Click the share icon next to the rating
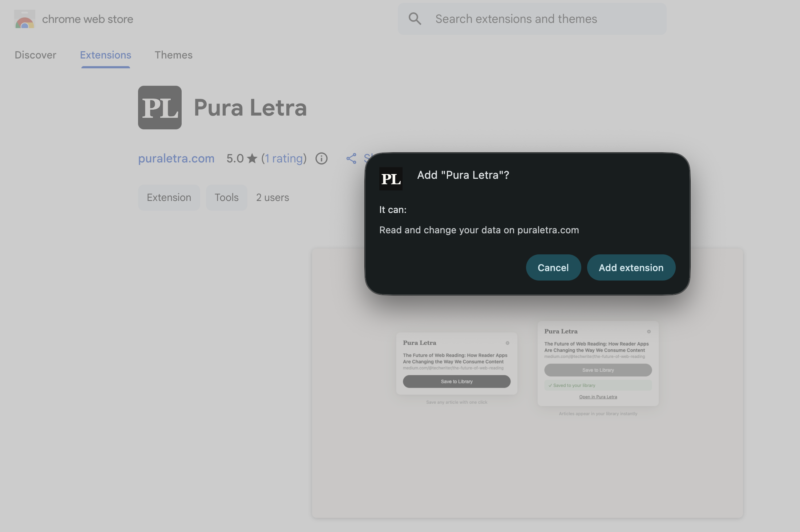This screenshot has height=532, width=800. pos(351,158)
